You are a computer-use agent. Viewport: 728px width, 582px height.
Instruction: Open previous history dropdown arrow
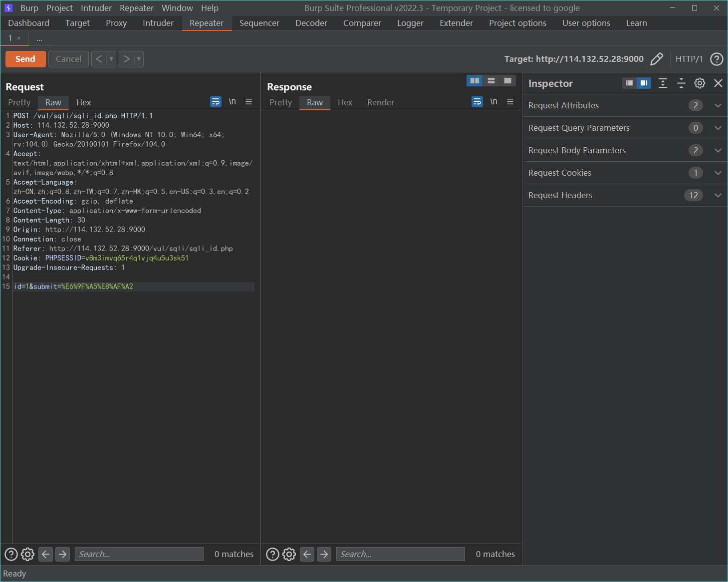tap(111, 59)
